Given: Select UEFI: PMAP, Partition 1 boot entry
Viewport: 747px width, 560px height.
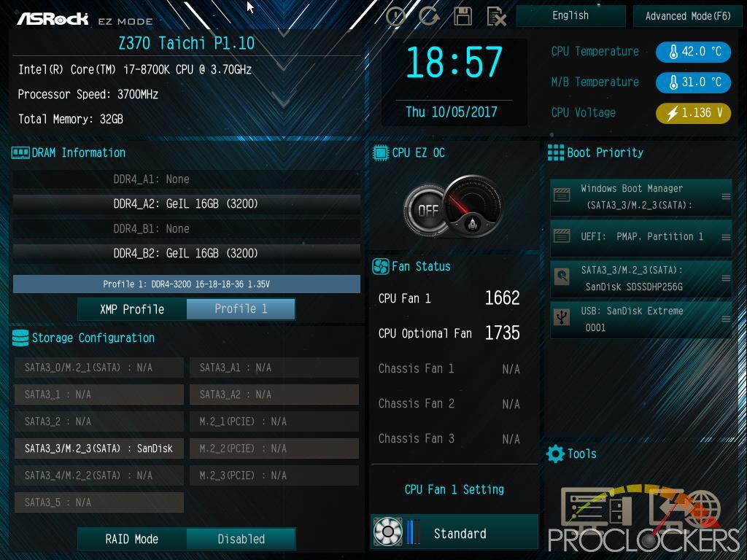Looking at the screenshot, I should point(640,237).
